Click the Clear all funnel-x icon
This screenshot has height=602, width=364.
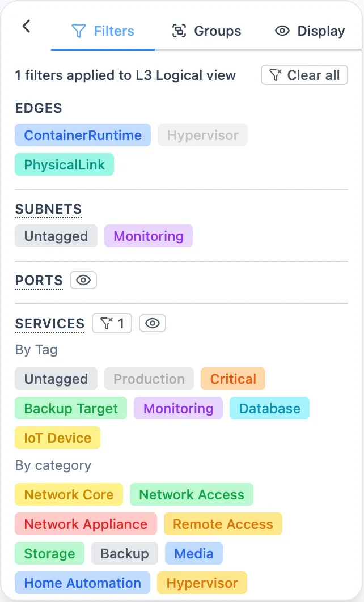276,75
